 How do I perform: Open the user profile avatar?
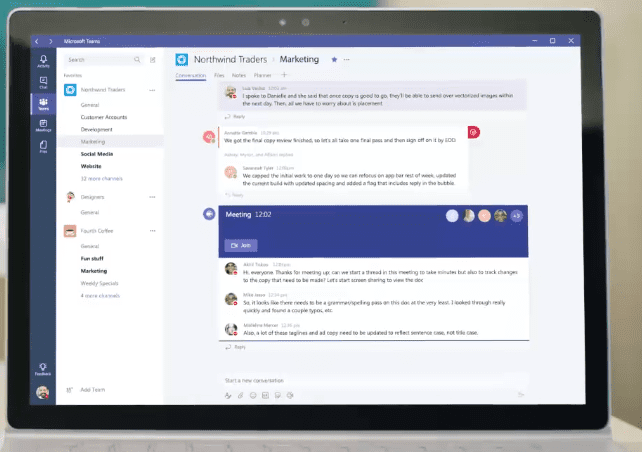42,393
